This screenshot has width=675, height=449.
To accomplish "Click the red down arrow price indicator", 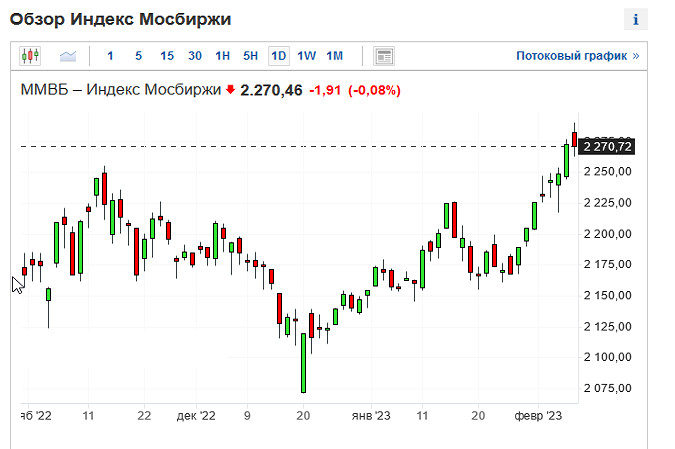I will 230,90.
